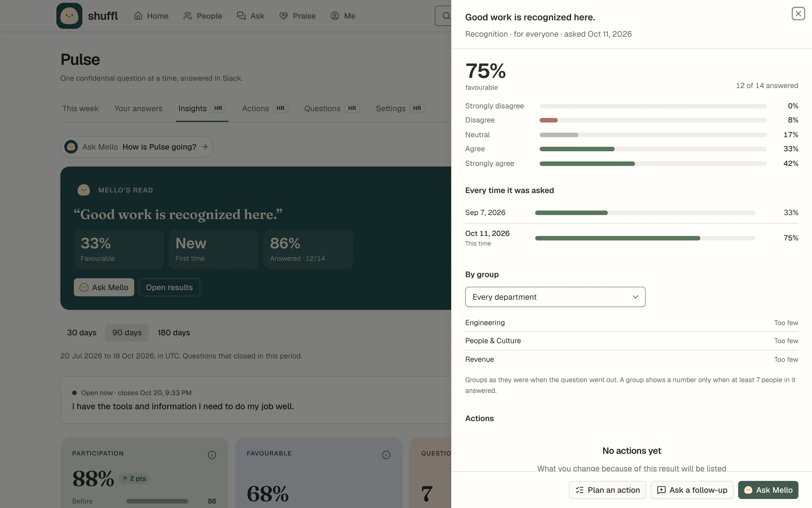The image size is (812, 508).
Task: Click the Mello avatar in Ask Mello pill
Action: tap(71, 147)
